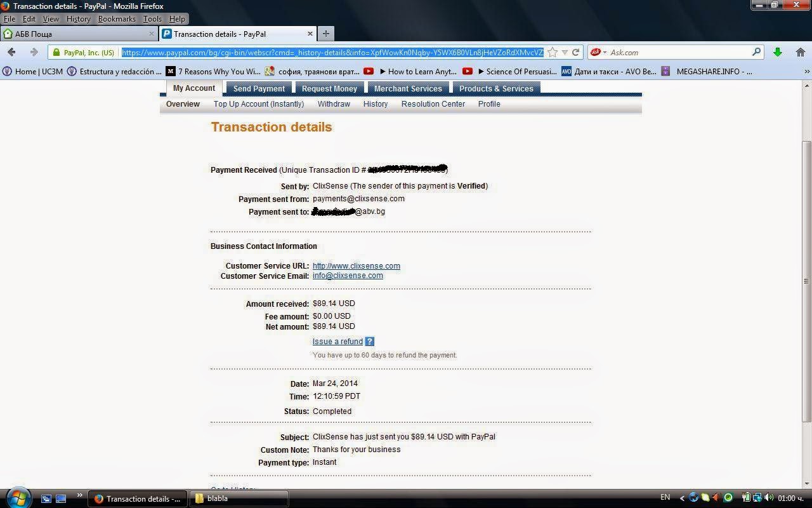The height and width of the screenshot is (508, 812).
Task: Click EN language indicator in tray
Action: pos(665,497)
